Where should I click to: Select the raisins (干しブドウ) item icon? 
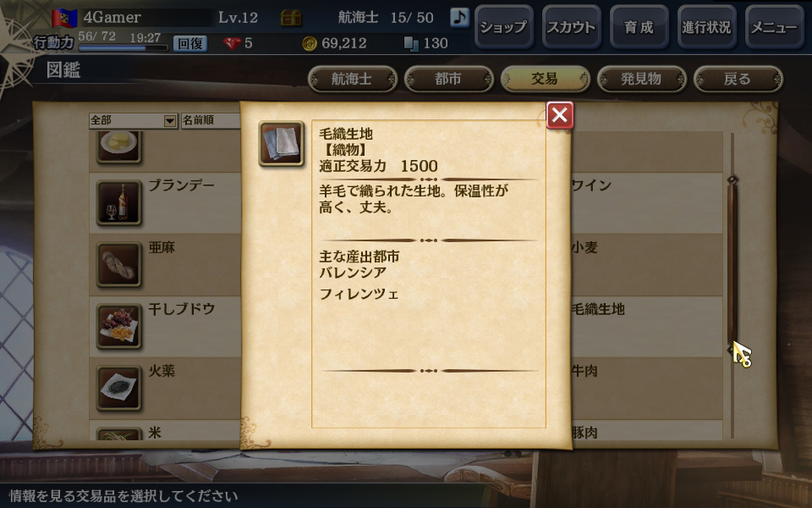pyautogui.click(x=118, y=326)
